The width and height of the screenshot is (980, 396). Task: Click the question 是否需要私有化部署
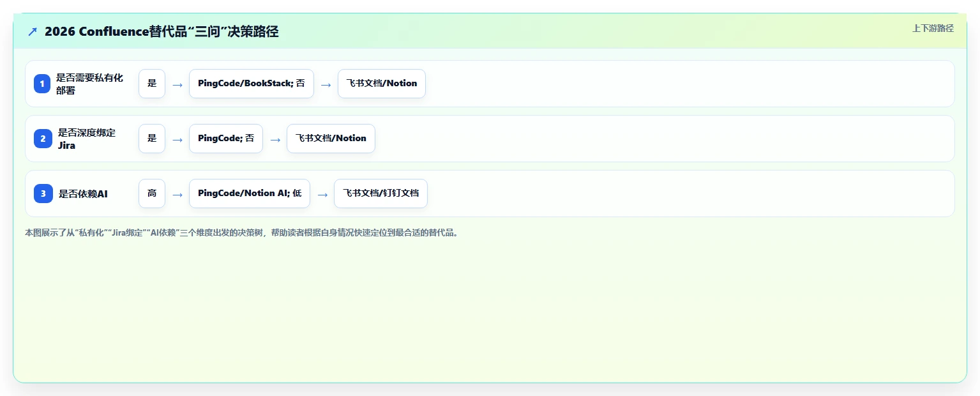point(89,84)
